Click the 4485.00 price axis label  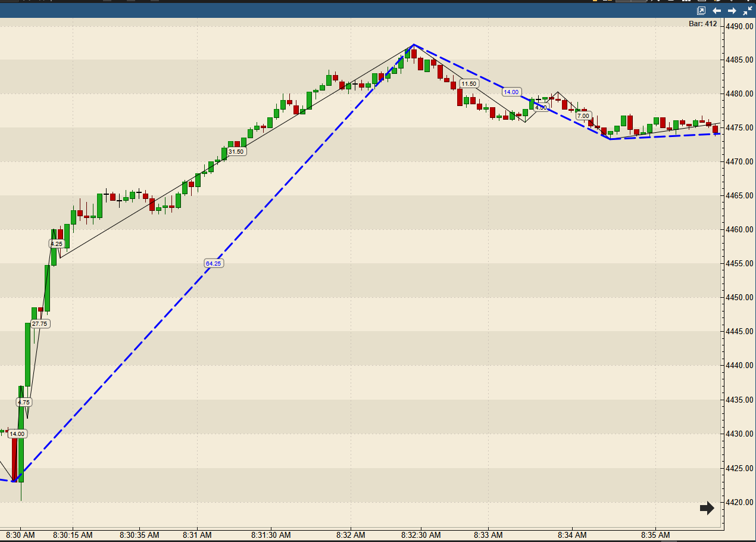pyautogui.click(x=740, y=60)
